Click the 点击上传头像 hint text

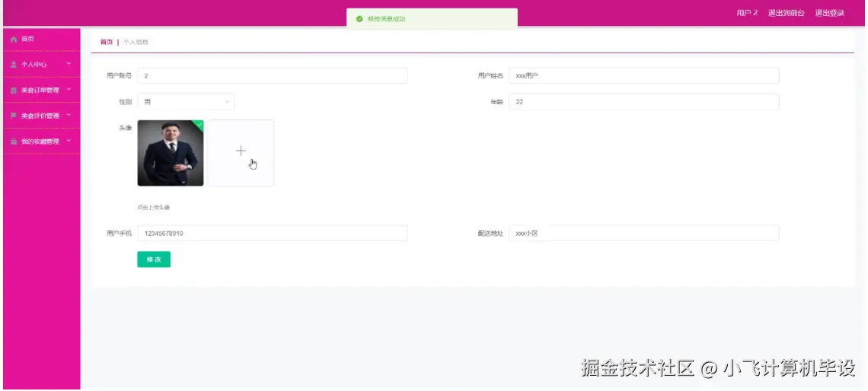pos(153,208)
